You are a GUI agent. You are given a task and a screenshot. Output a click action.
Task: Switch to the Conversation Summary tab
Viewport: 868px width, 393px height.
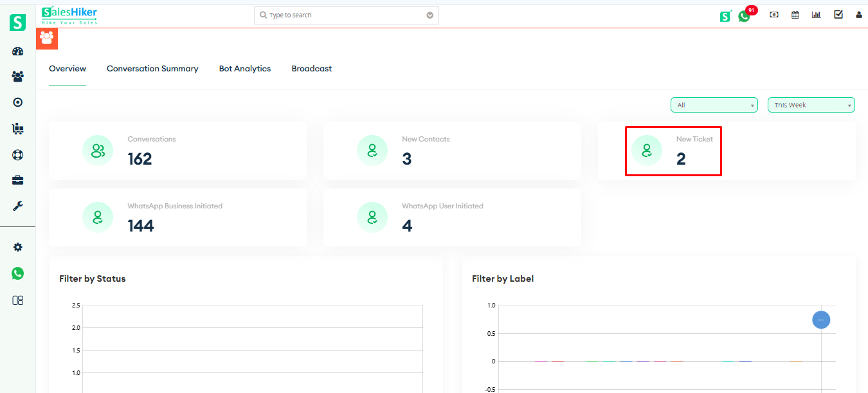152,69
